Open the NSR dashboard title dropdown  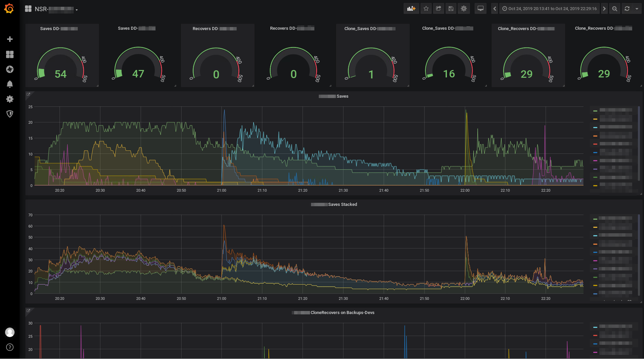(56, 9)
